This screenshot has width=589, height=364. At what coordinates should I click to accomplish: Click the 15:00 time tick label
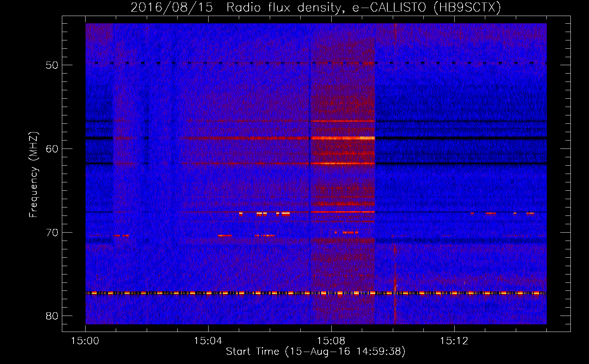(85, 341)
